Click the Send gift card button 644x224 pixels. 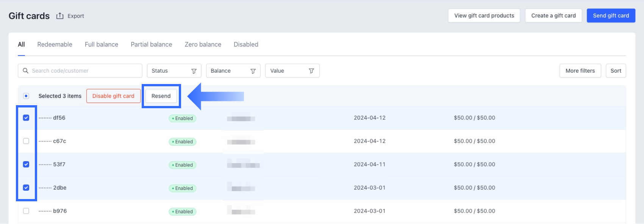pyautogui.click(x=611, y=16)
